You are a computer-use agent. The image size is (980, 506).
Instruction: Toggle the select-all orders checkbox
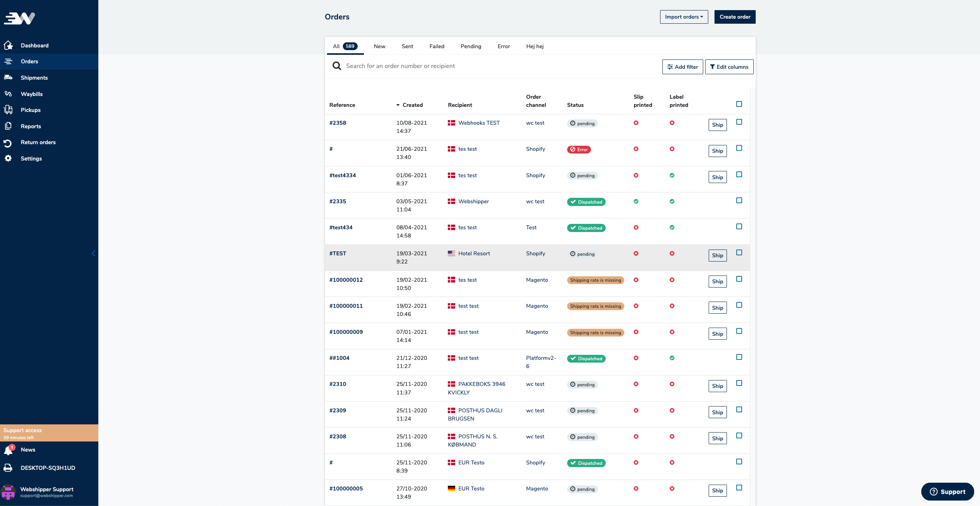pyautogui.click(x=739, y=104)
